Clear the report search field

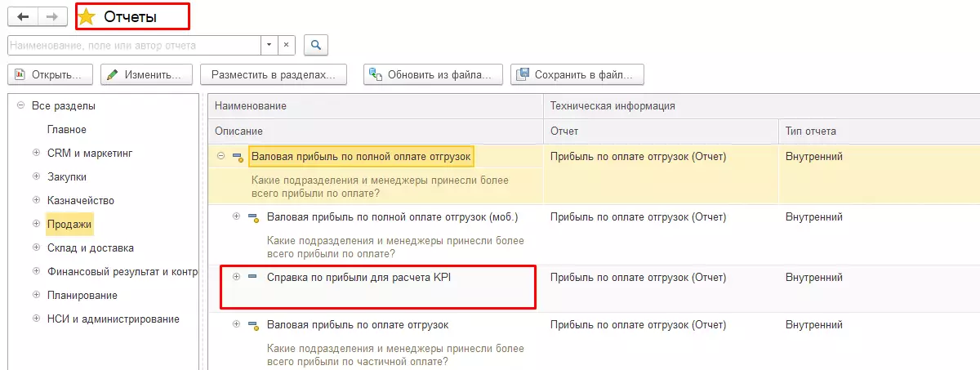point(287,45)
